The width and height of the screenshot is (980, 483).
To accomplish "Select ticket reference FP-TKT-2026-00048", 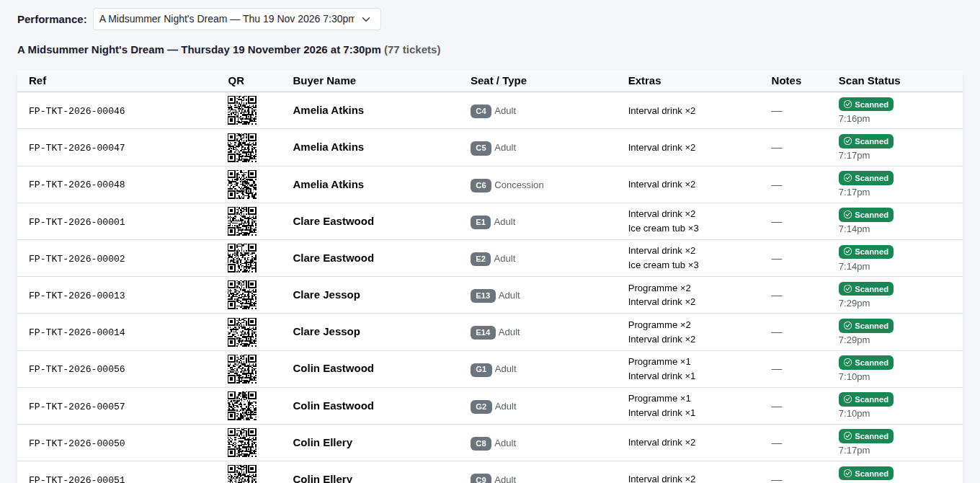I will [x=77, y=185].
